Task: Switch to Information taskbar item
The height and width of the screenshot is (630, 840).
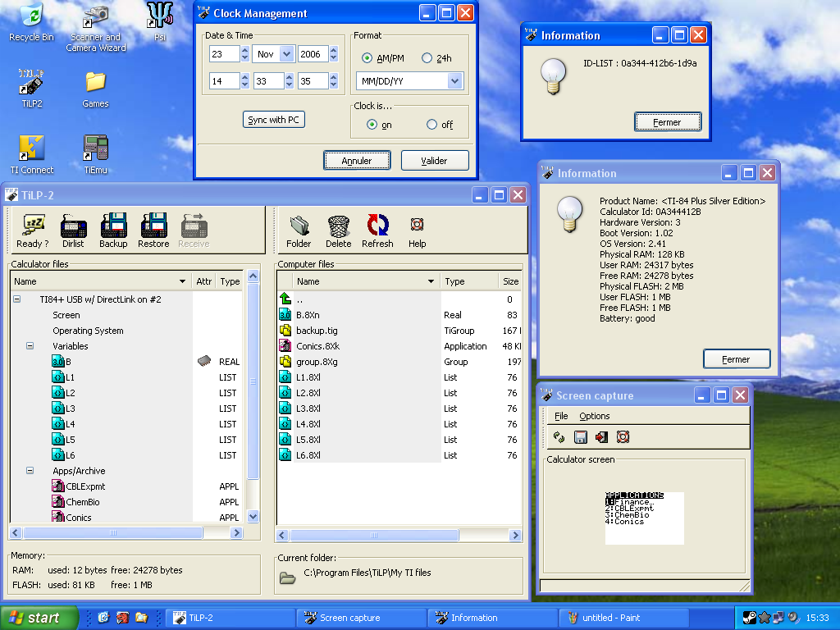Action: point(493,618)
